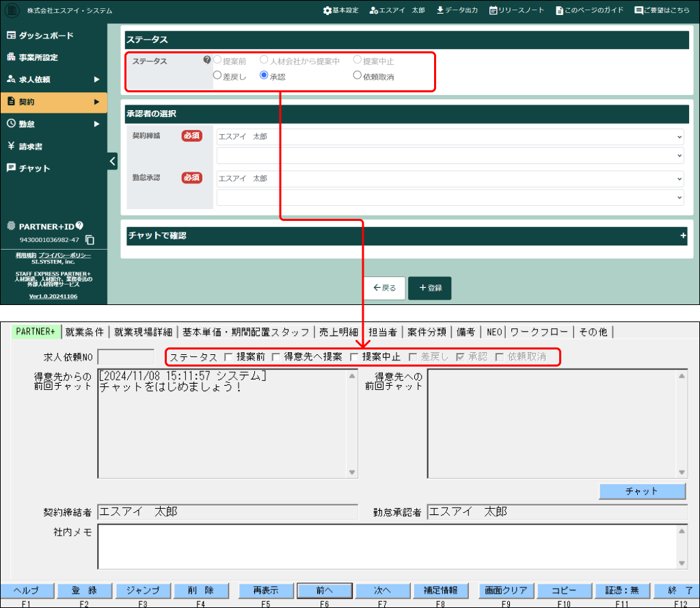The image size is (700, 608).
Task: Open 基本設定 gear icon in header
Action: [x=327, y=10]
